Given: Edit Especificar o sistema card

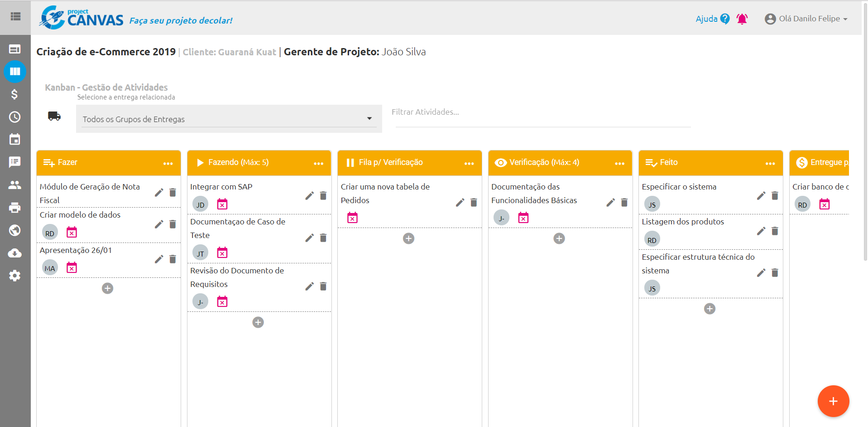Looking at the screenshot, I should coord(761,196).
